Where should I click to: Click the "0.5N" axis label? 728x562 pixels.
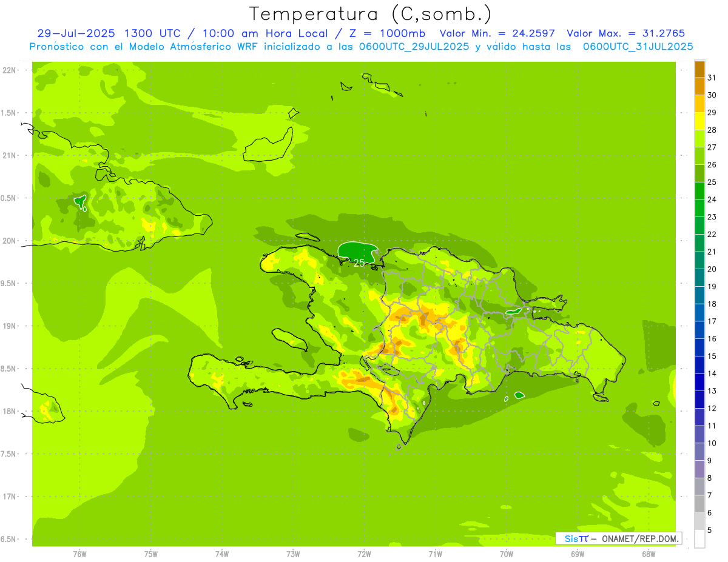tap(8, 198)
